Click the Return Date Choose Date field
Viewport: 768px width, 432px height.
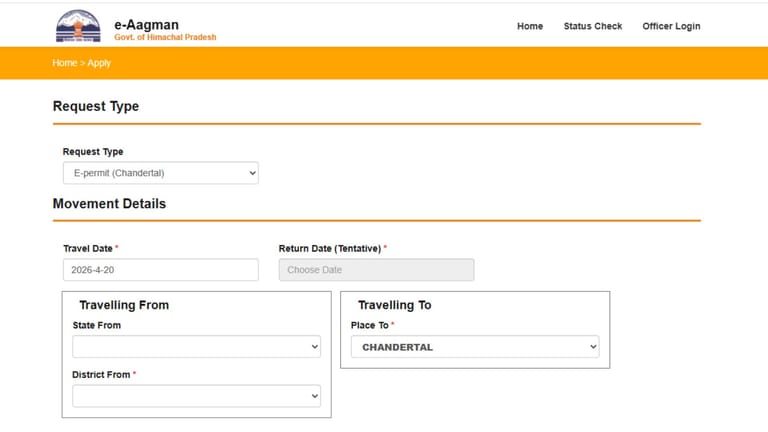click(376, 270)
